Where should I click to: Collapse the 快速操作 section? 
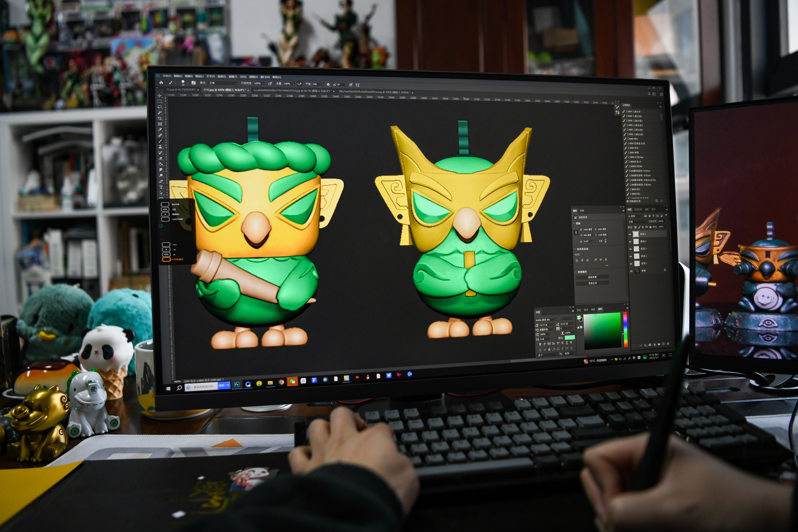pyautogui.click(x=576, y=272)
